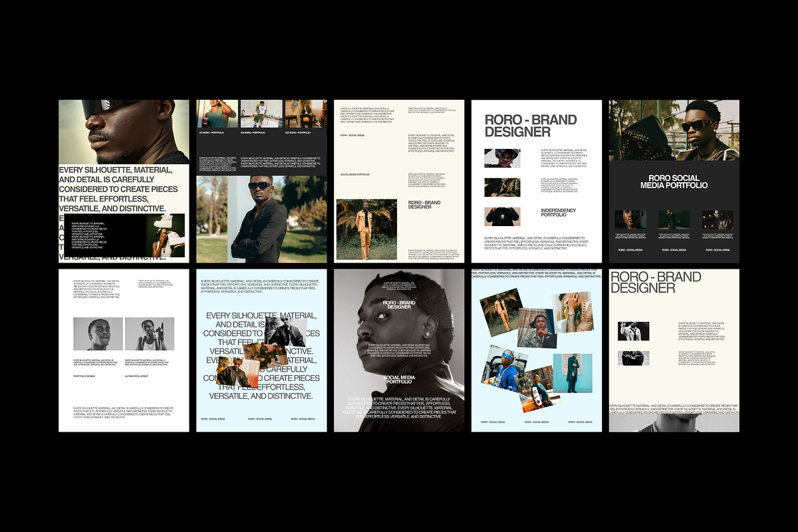Select the living room chair photo thumbnail

(x=306, y=114)
